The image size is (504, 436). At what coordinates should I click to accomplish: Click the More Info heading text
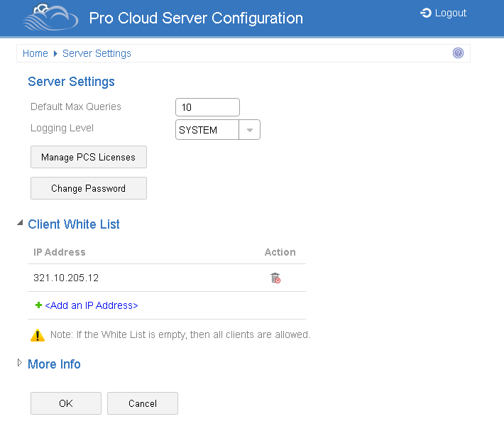pos(54,364)
